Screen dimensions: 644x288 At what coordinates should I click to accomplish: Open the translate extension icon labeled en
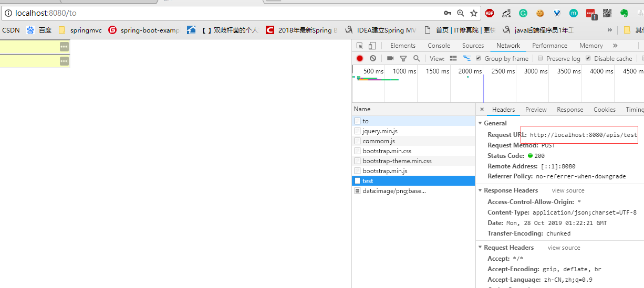pyautogui.click(x=506, y=14)
